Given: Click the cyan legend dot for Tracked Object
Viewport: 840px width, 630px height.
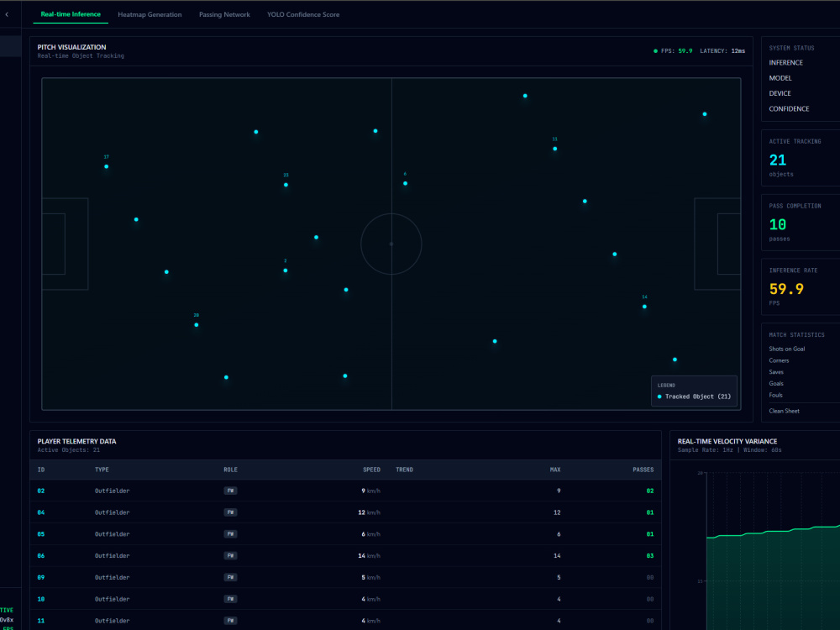Looking at the screenshot, I should coord(659,396).
